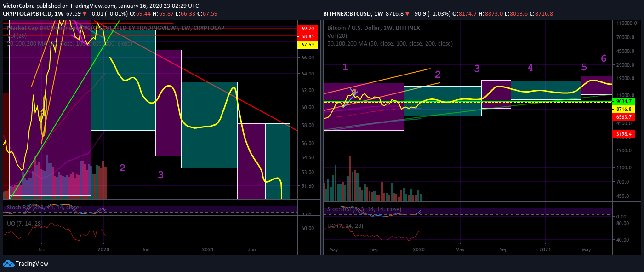Viewport: 644px width, 272px height.
Task: Click 110000.0 on the BTCUSD price axis
Action: pos(626,23)
